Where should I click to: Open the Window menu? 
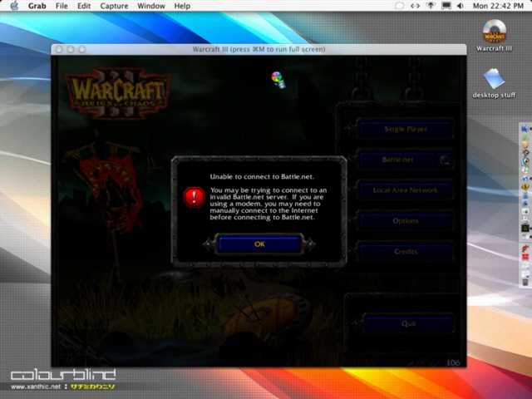[151, 6]
